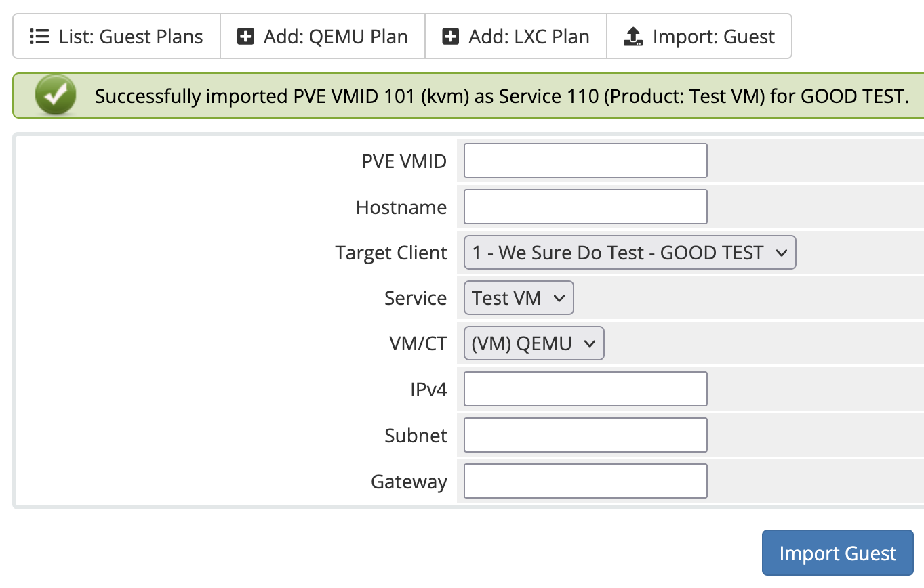Click the list icon beside Guest Plans
The height and width of the screenshot is (588, 924).
tap(39, 37)
